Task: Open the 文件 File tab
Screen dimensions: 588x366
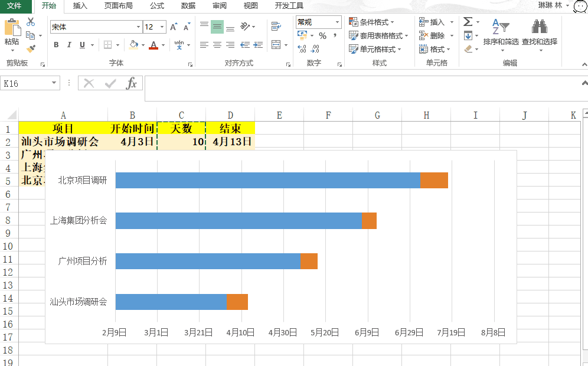Action: [x=14, y=6]
